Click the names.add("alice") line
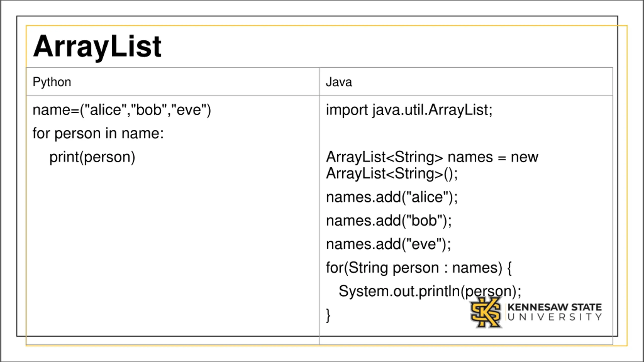This screenshot has height=362, width=644. pos(391,197)
